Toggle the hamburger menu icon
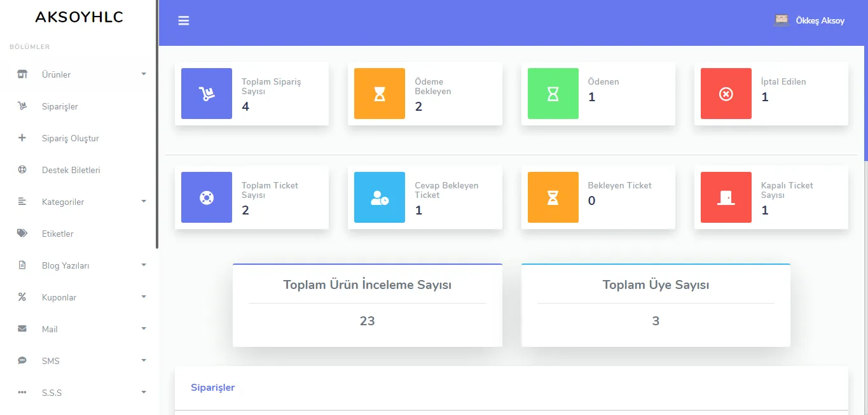Viewport: 868px width, 415px height. pos(184,20)
